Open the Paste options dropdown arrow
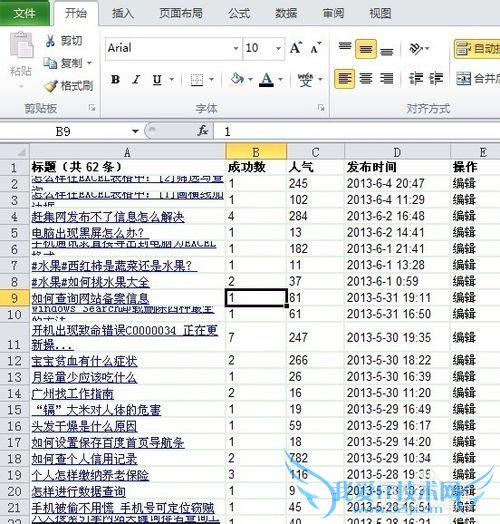 [21, 86]
